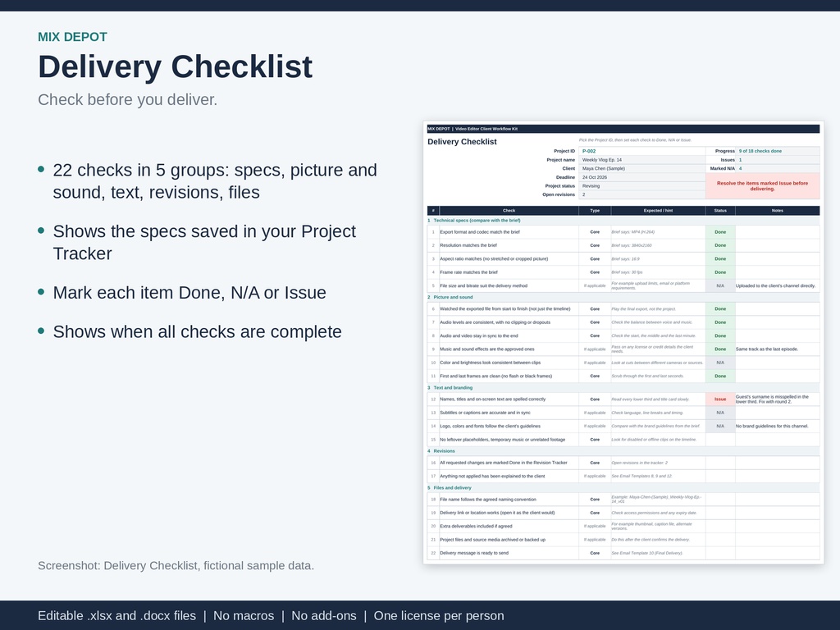Click the 'Picture and sound' group row
This screenshot has width=840, height=630.
623,297
